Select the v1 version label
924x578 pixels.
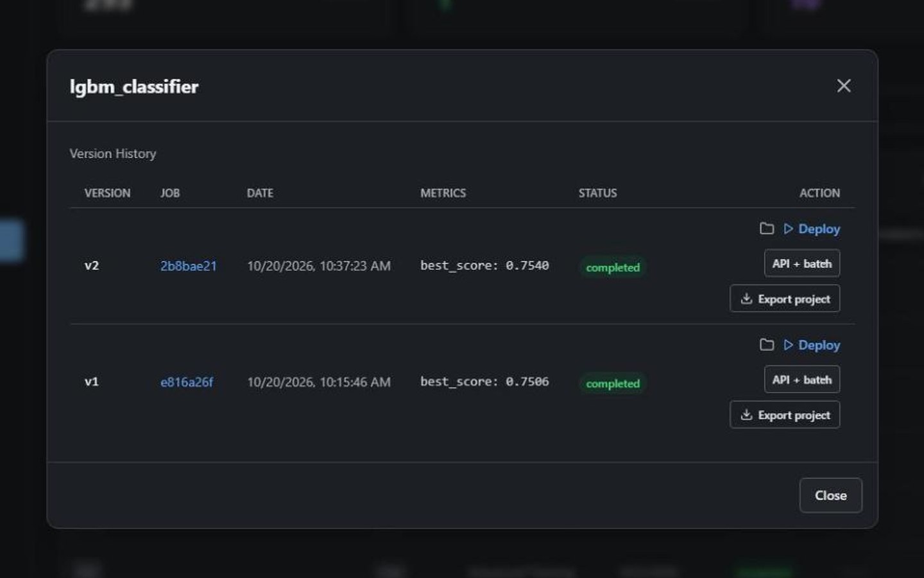[92, 381]
